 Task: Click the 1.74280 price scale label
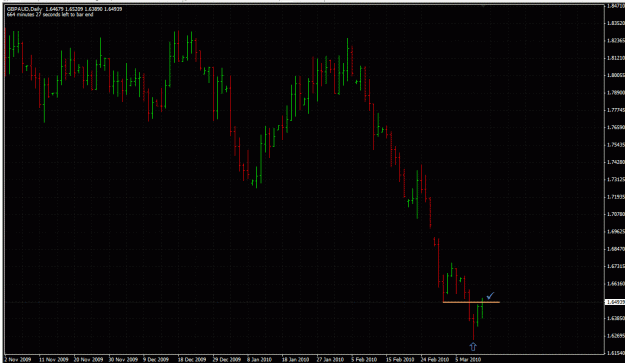pos(615,162)
